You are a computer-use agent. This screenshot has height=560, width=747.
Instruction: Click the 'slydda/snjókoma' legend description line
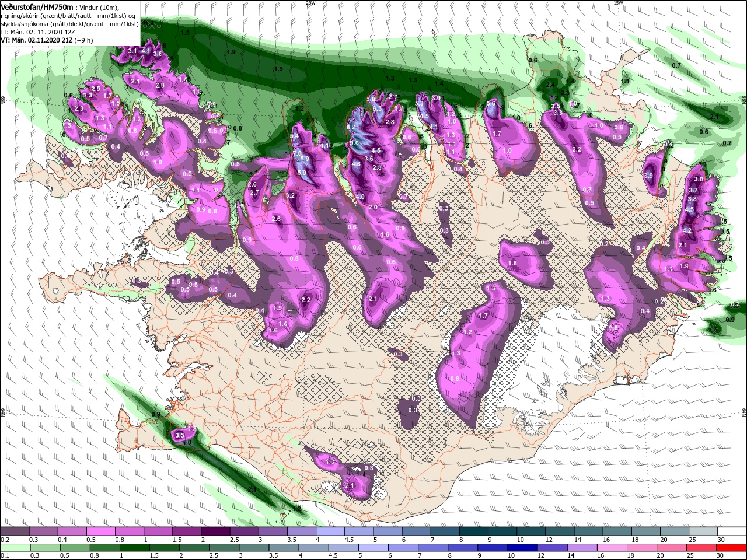tap(69, 24)
